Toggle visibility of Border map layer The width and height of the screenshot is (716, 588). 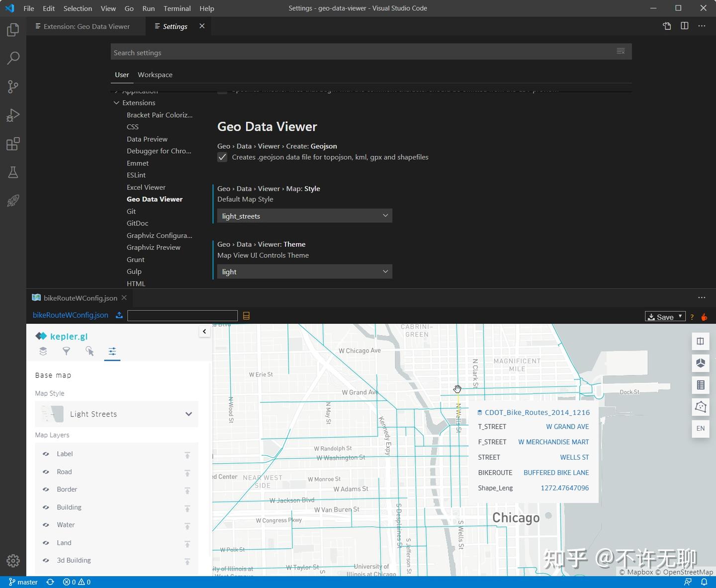point(46,490)
